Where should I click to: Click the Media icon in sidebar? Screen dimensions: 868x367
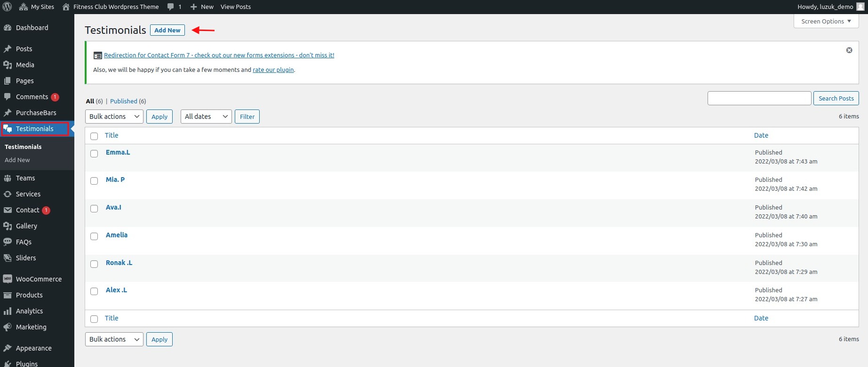8,65
